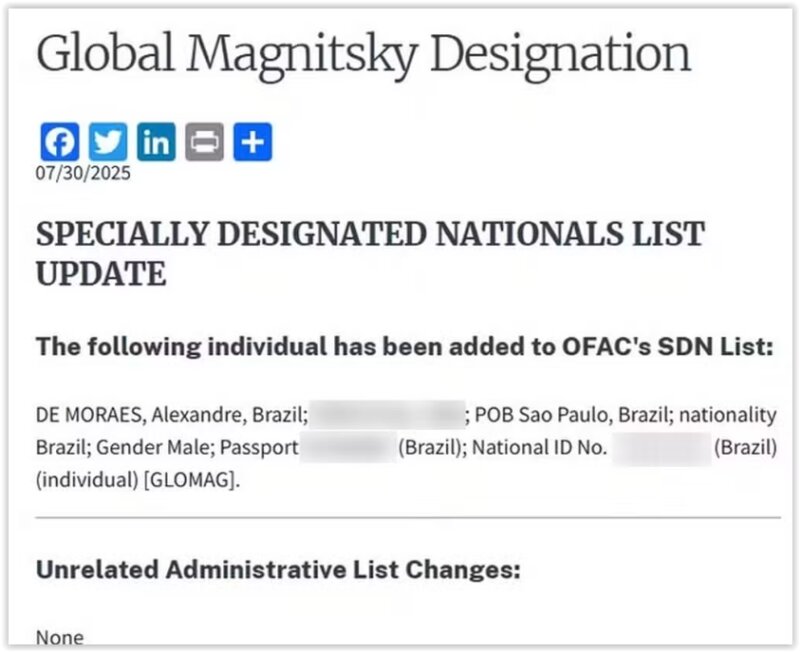The width and height of the screenshot is (800, 652).
Task: Click the 07/30/2025 publication date
Action: pos(83,173)
